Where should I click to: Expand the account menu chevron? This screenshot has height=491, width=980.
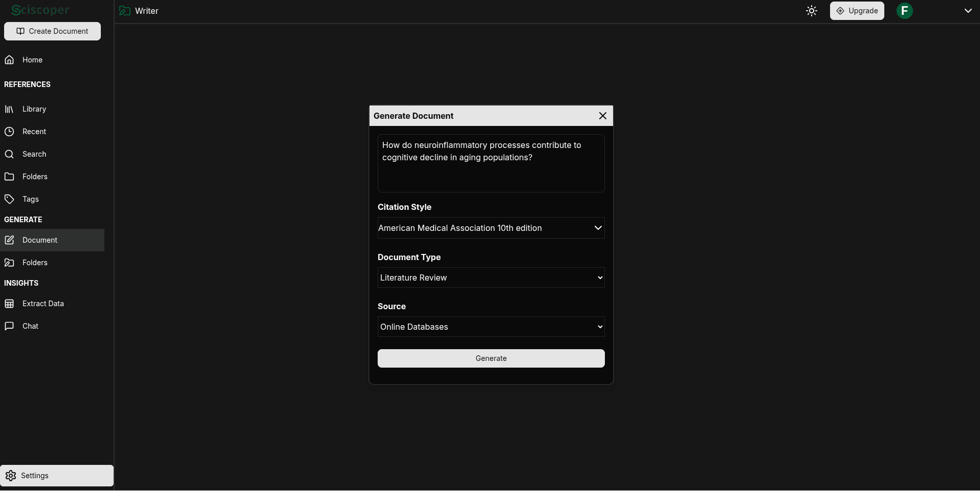[968, 11]
